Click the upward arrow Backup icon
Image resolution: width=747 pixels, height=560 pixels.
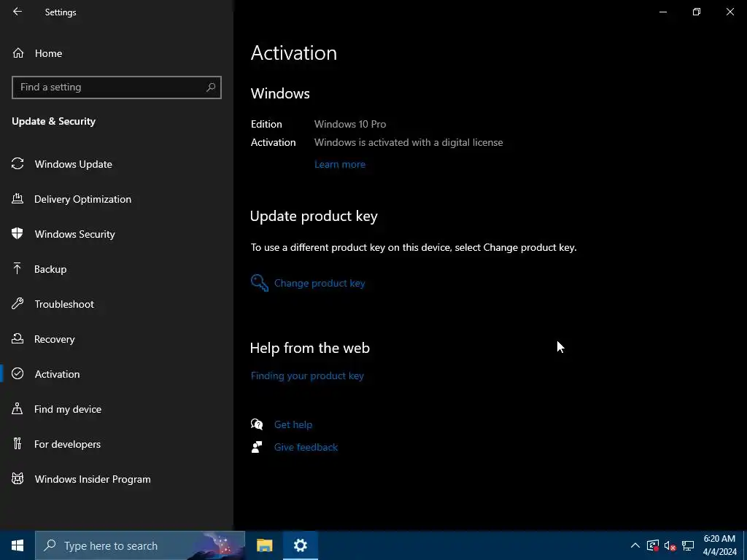point(18,268)
